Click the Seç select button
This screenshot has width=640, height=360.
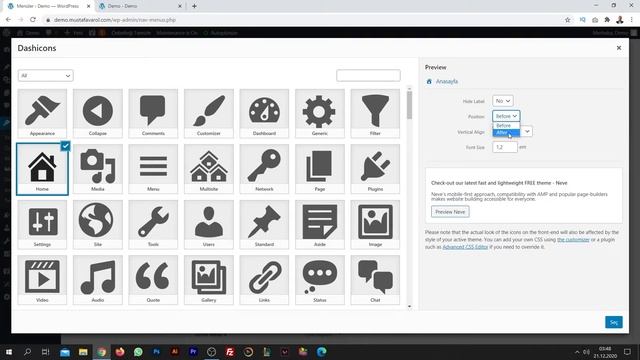point(613,322)
